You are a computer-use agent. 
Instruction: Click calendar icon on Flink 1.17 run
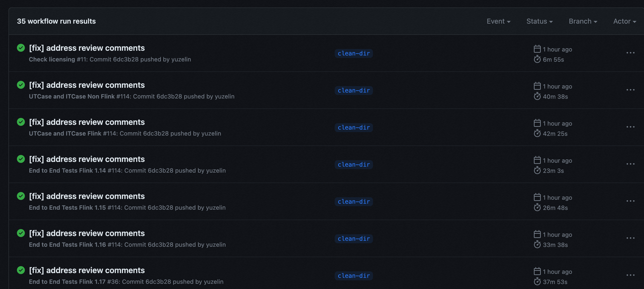[x=537, y=271]
